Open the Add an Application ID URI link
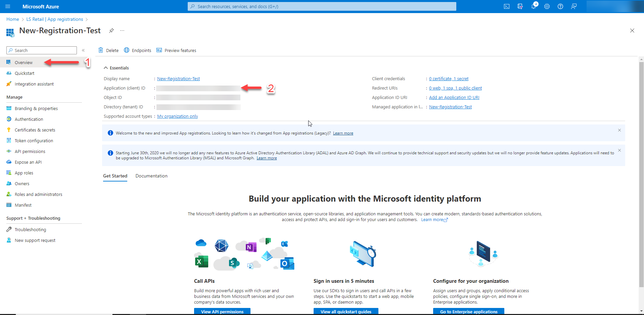This screenshot has width=644, height=315. (x=454, y=97)
